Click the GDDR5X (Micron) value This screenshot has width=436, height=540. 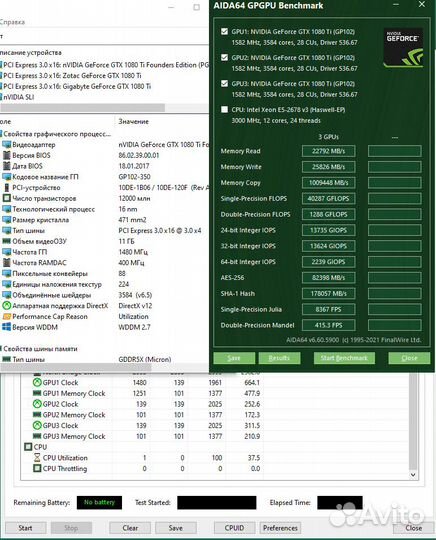point(145,360)
